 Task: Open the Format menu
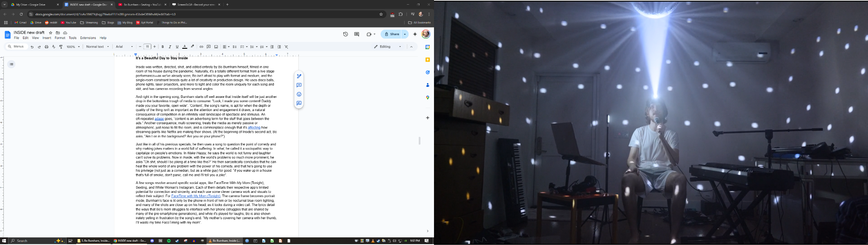60,38
